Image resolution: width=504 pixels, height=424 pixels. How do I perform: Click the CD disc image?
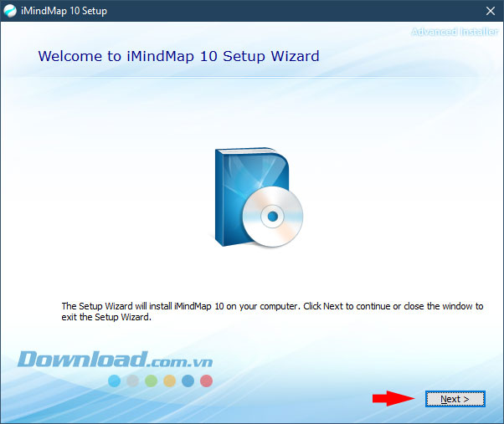click(x=272, y=217)
